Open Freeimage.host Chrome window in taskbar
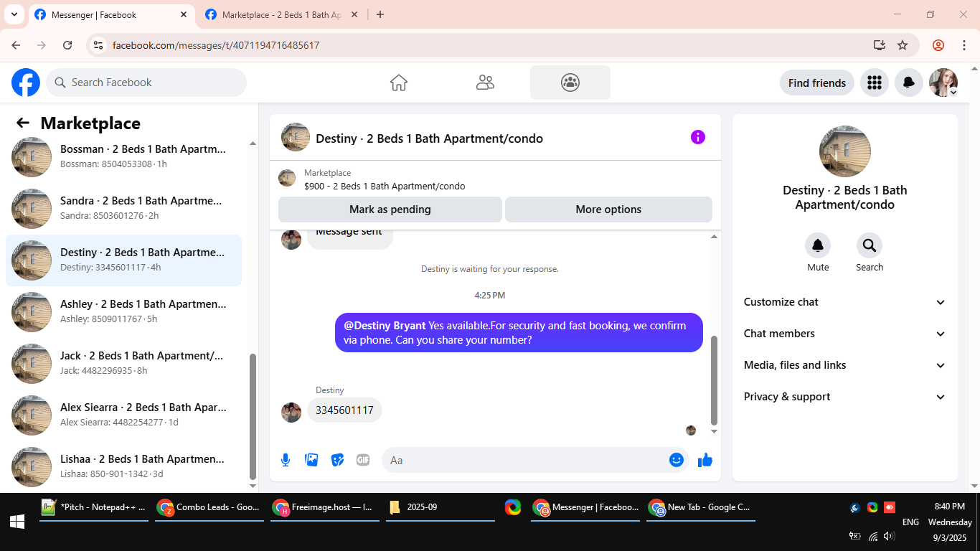Screen dimensions: 980x551 325,507
